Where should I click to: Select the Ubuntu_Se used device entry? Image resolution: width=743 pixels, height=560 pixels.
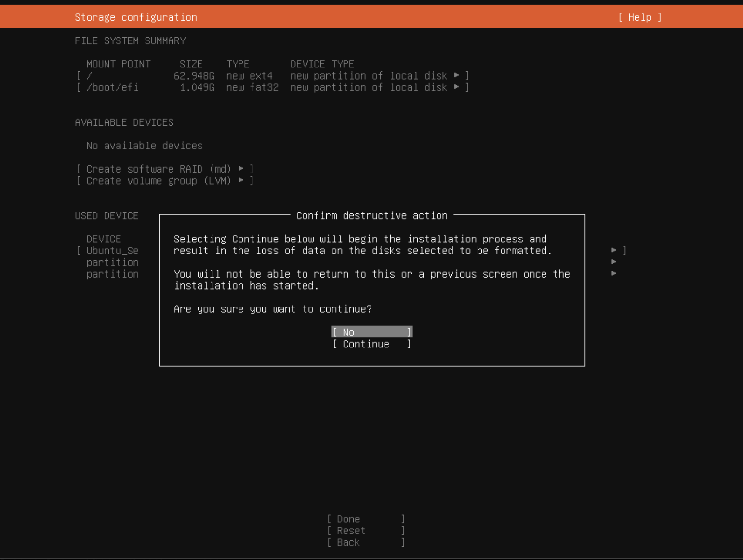[x=112, y=251]
